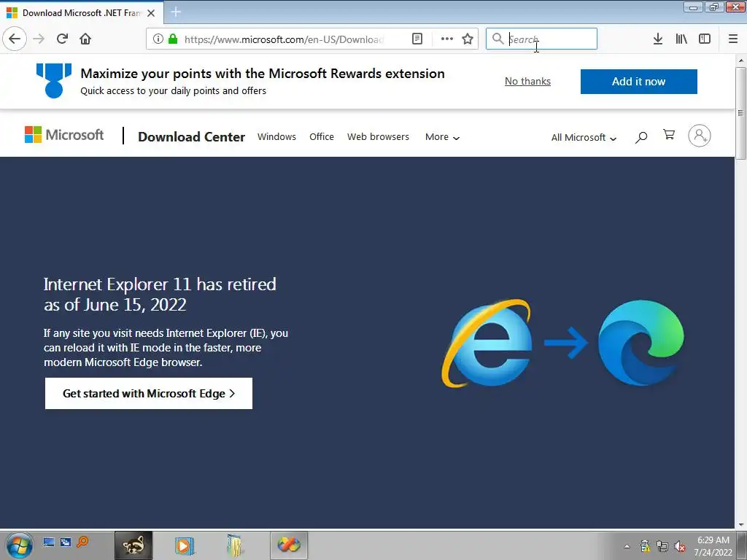Select the Download Microsoft .NET Framework tab

pos(82,13)
